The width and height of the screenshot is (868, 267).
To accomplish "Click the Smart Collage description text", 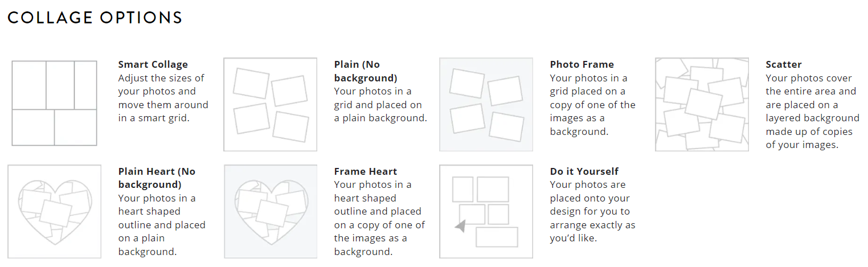I will tap(163, 98).
